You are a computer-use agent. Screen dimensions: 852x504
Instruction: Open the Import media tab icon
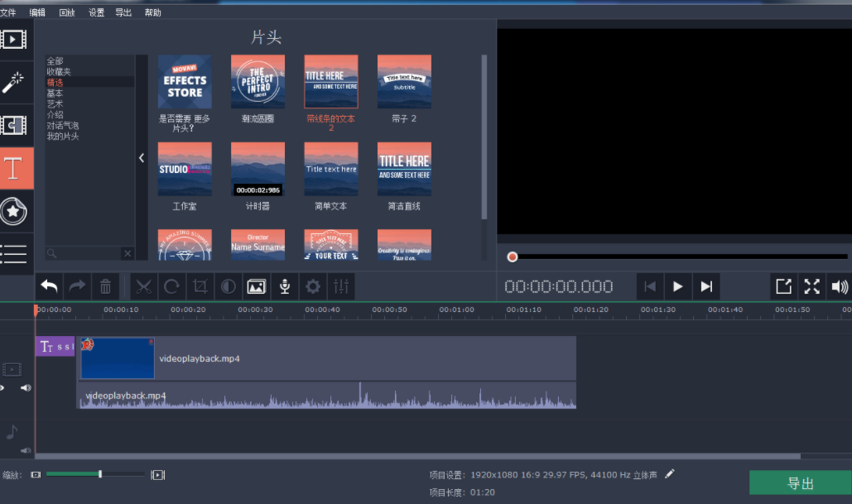coord(13,40)
